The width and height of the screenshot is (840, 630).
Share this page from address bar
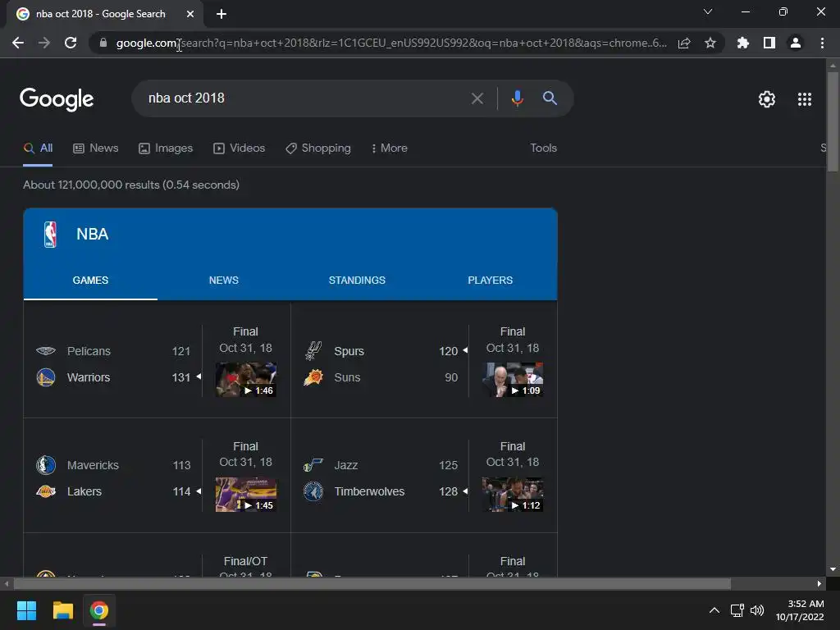tap(684, 43)
